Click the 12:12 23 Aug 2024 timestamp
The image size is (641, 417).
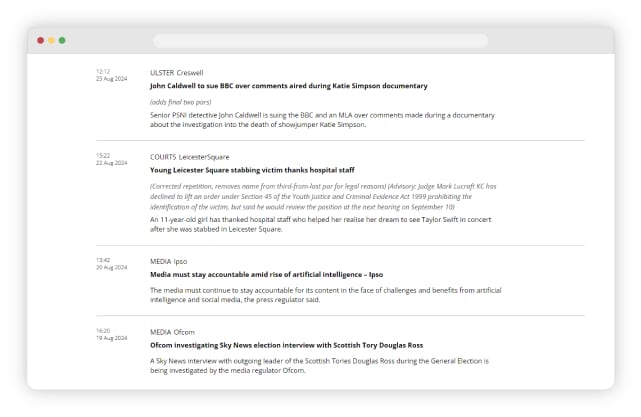(110, 75)
